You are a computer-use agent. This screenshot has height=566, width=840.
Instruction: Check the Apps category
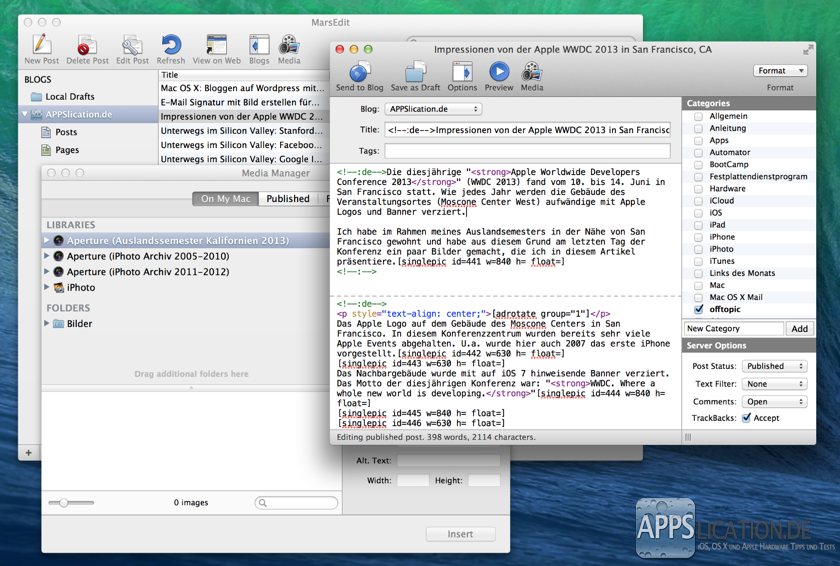[x=698, y=140]
